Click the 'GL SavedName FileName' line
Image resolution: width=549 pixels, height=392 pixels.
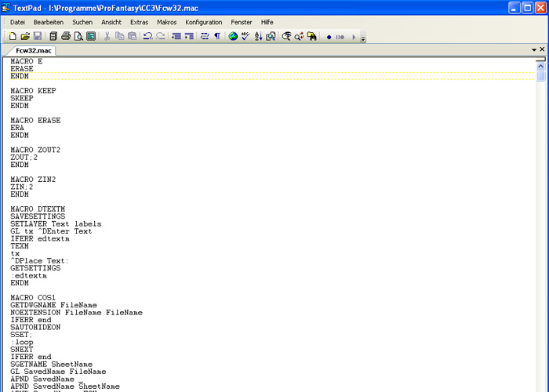(x=58, y=372)
